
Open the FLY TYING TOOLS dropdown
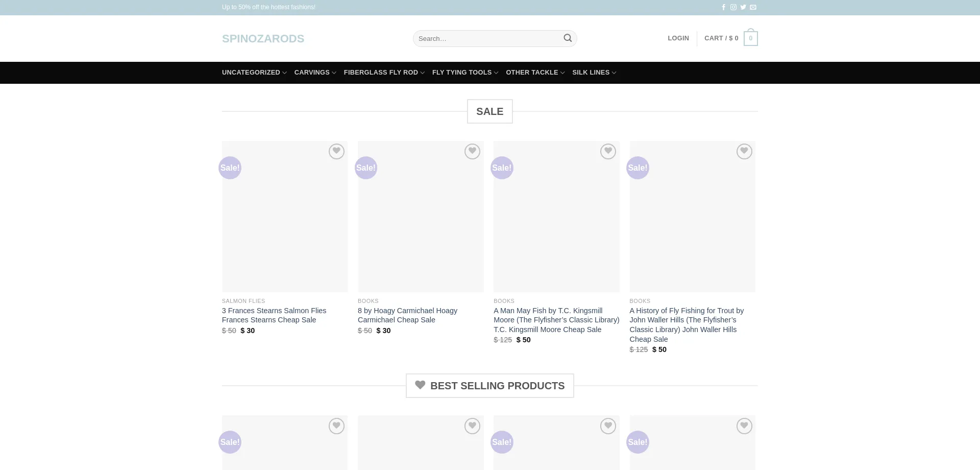pos(461,72)
